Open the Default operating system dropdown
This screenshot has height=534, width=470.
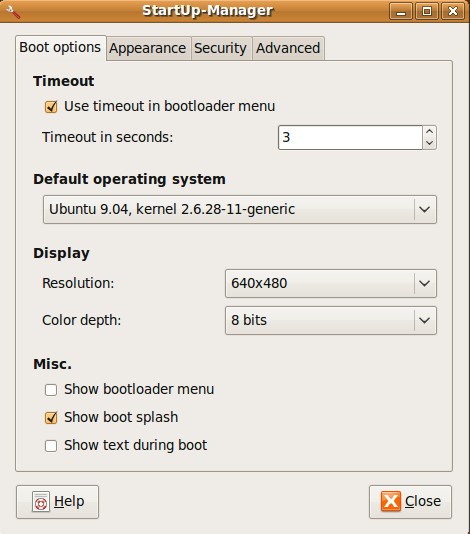point(240,209)
